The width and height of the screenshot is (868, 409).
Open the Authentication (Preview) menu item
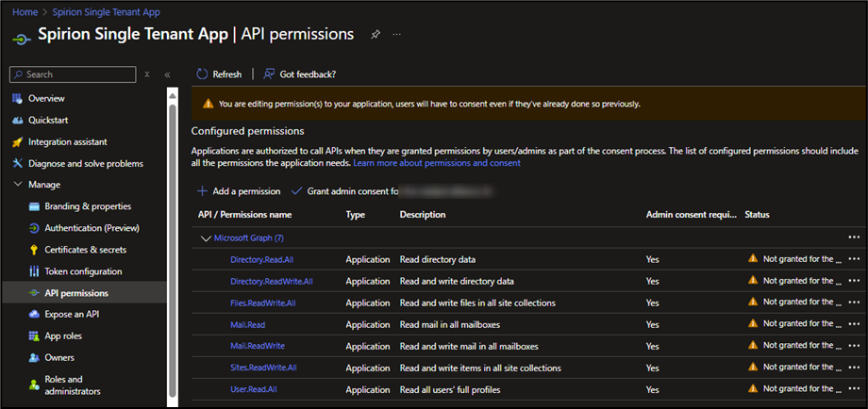click(x=92, y=228)
